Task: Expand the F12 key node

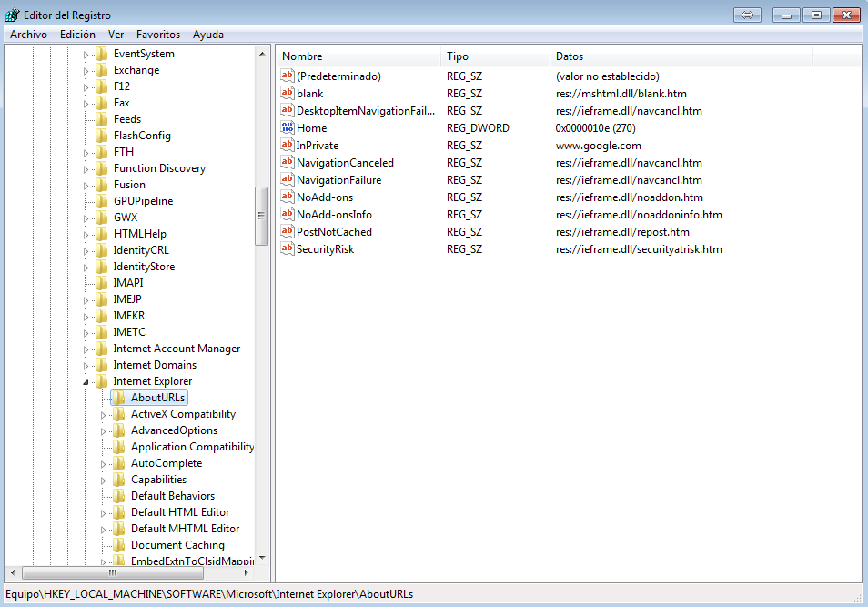Action: (x=86, y=87)
